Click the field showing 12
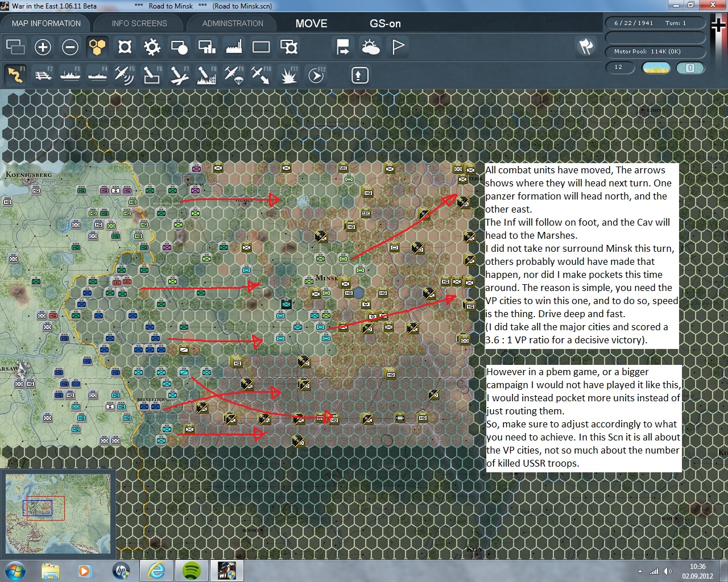 [x=621, y=68]
